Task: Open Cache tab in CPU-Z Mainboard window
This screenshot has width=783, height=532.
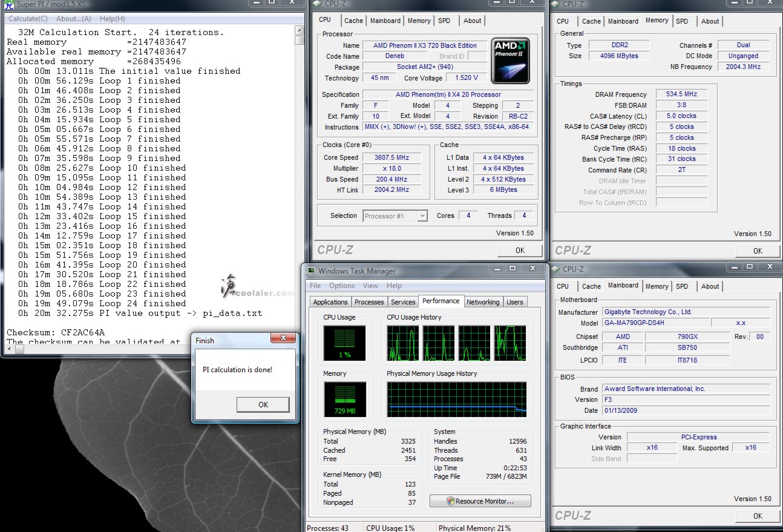Action: tap(591, 286)
